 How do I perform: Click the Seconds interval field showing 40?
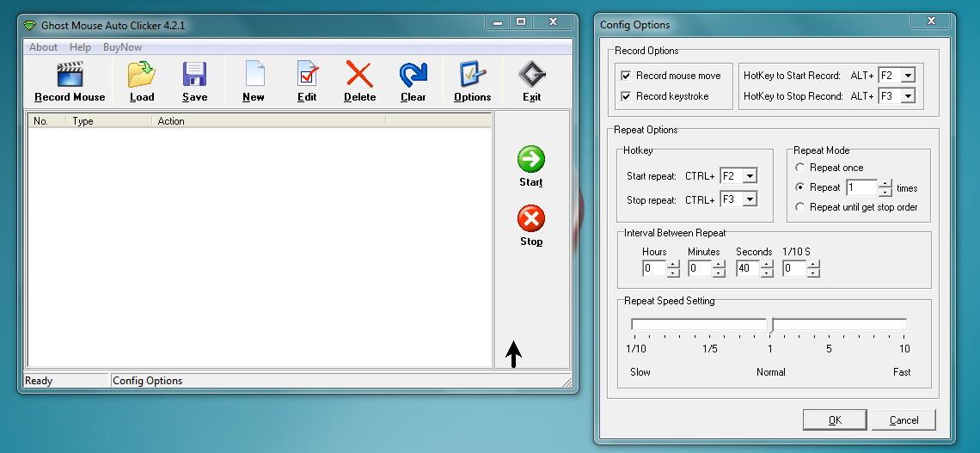point(748,269)
